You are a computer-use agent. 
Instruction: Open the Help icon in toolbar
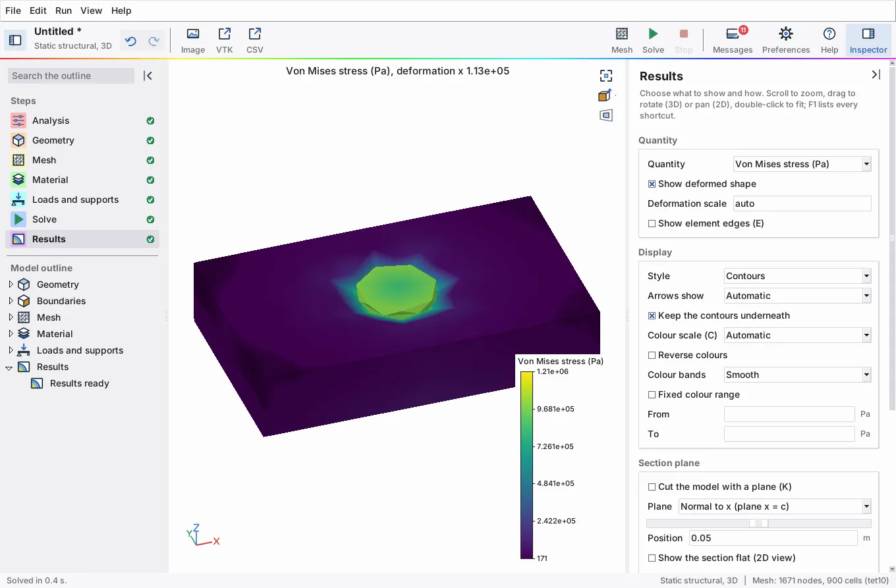(829, 40)
